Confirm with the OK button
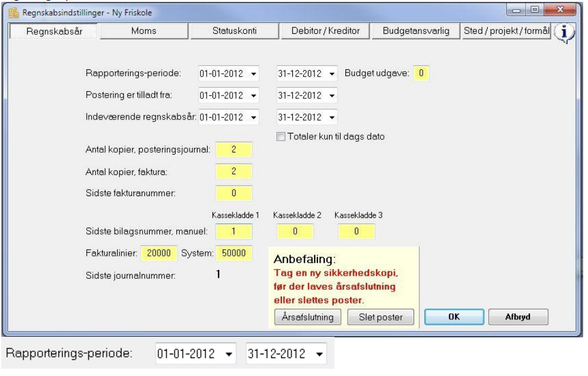Screen dimensions: 588x376 tap(454, 317)
